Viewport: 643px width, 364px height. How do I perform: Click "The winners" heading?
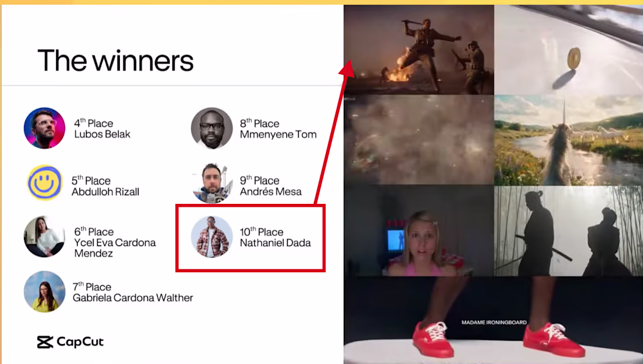(x=115, y=61)
